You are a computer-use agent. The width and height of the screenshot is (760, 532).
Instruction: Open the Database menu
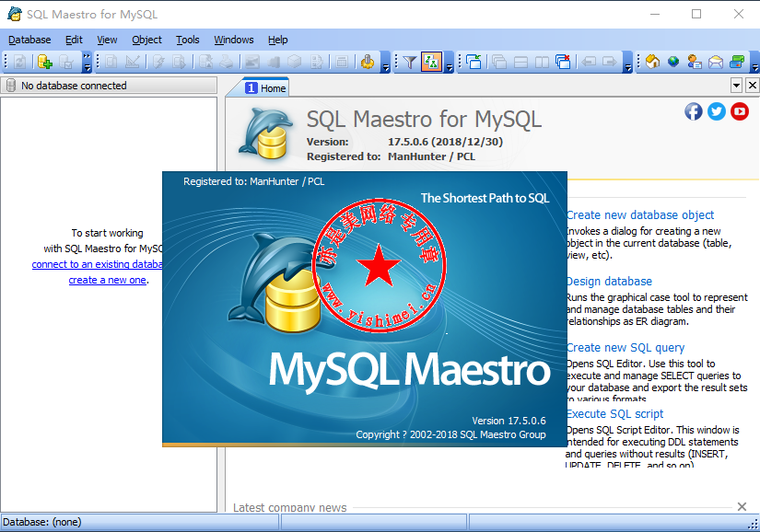[x=29, y=40]
